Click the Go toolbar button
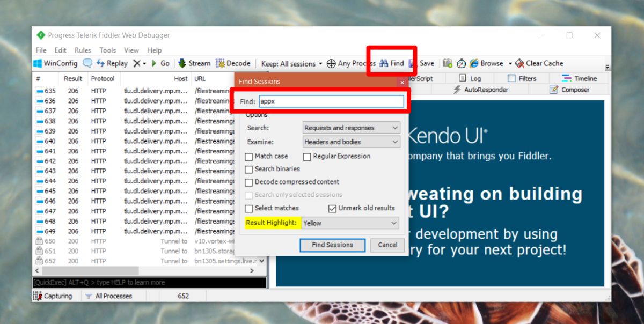 [160, 63]
